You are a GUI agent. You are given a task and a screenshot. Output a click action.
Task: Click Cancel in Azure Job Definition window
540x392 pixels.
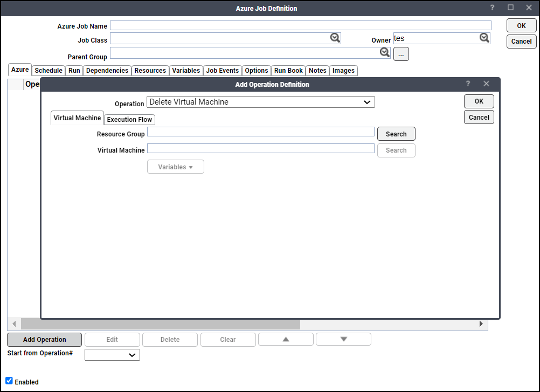pyautogui.click(x=521, y=42)
